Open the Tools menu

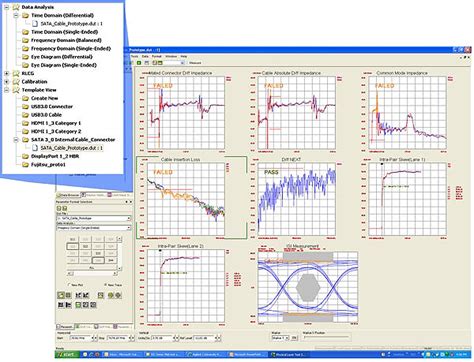coord(134,57)
